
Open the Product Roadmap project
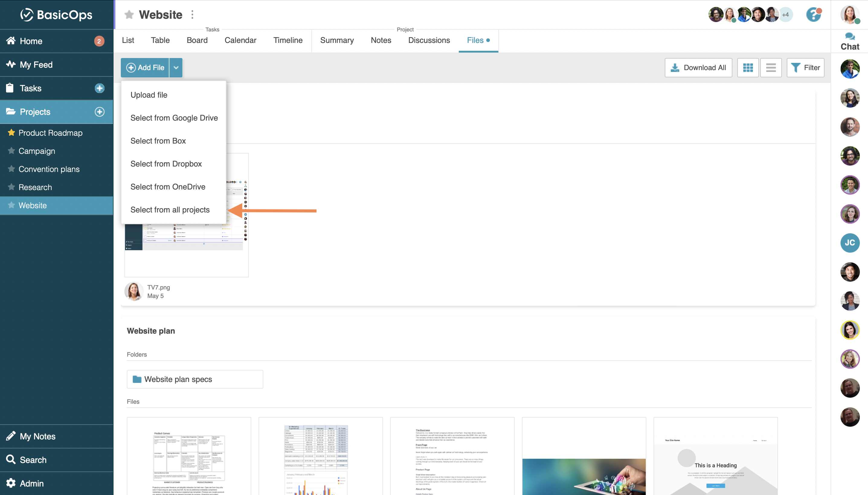[50, 133]
